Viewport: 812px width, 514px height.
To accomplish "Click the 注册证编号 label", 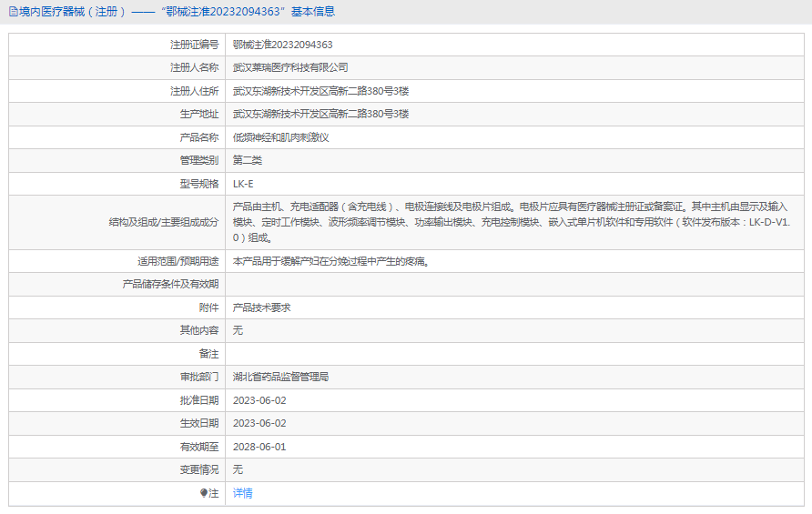I will tap(195, 45).
